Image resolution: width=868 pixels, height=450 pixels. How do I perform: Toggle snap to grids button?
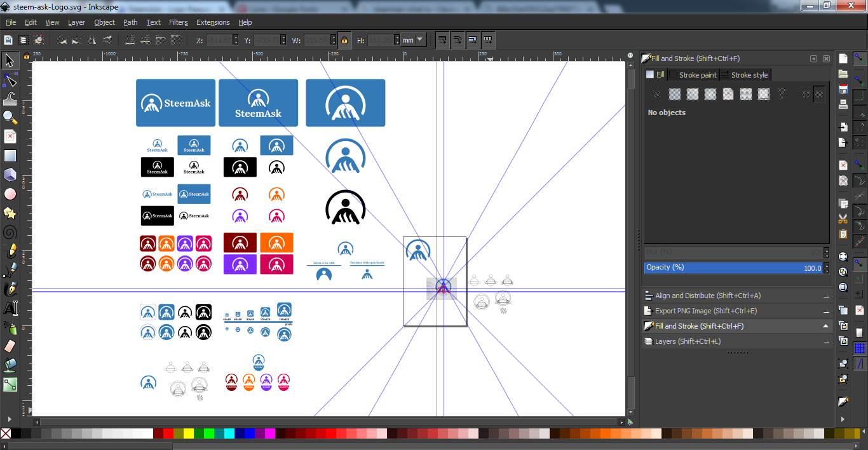point(860,348)
